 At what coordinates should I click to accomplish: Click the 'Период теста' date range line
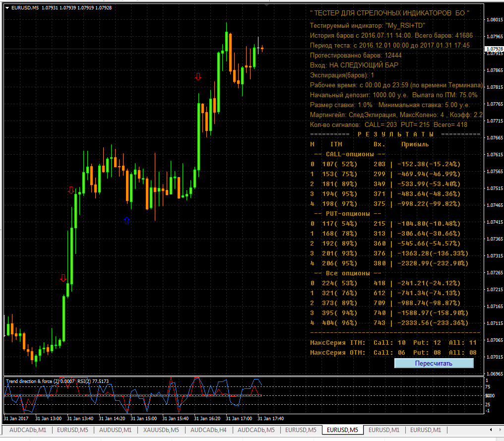coord(389,46)
